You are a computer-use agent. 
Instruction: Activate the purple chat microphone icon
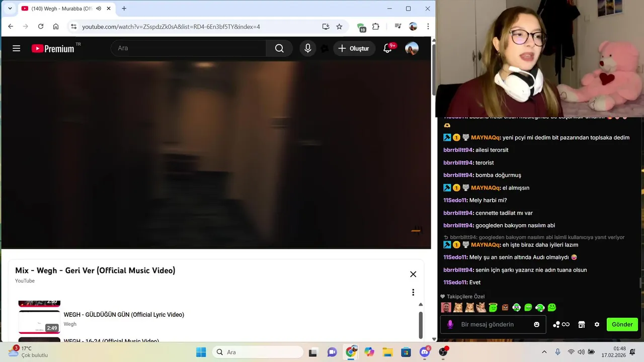tap(450, 324)
